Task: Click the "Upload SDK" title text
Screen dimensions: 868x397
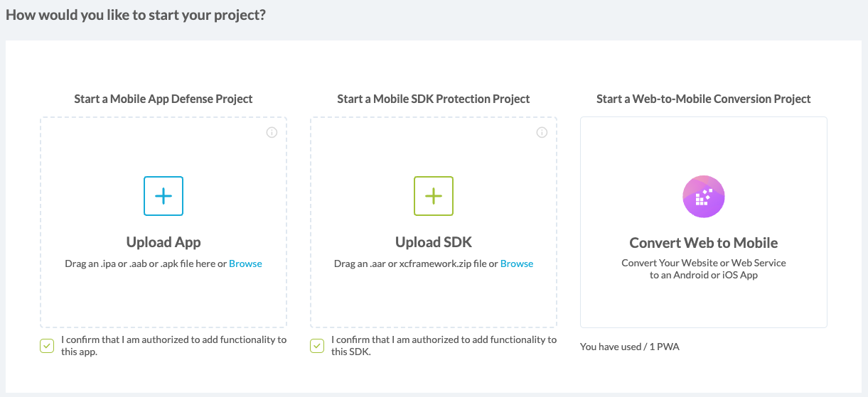Action: click(x=434, y=242)
